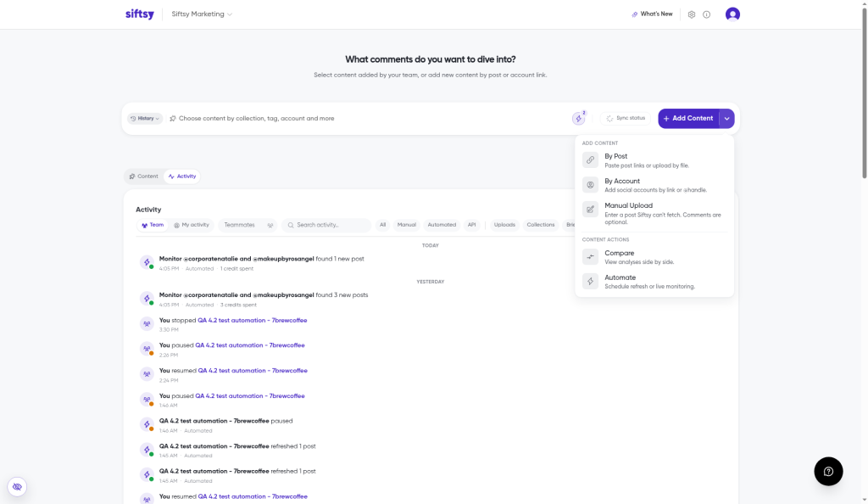Toggle the API activity filter

[x=471, y=225]
